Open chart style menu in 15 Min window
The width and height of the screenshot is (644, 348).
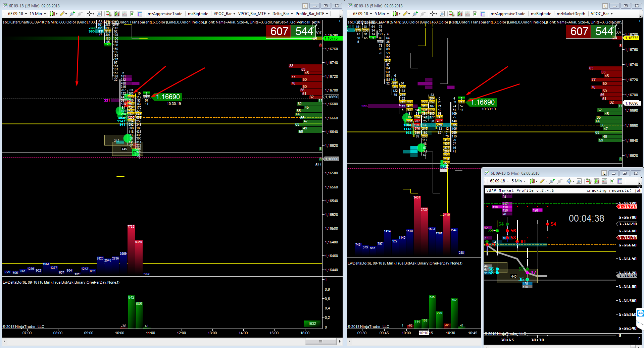[x=53, y=14]
